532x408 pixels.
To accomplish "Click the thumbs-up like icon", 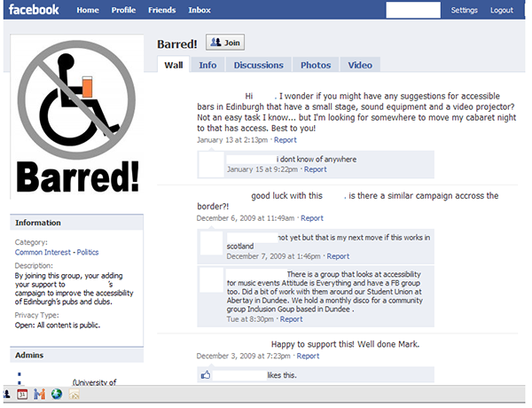I will (206, 374).
